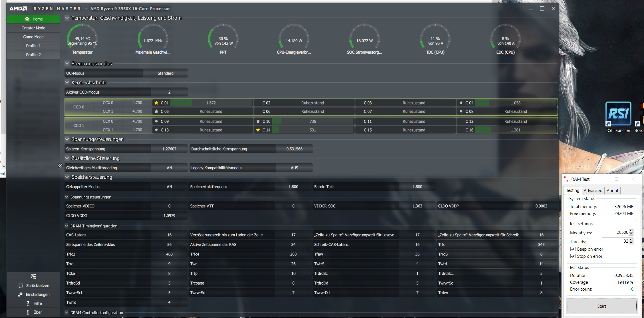Image resolution: width=644 pixels, height=318 pixels.
Task: Click the star icon beside core C 14
Action: [258, 130]
